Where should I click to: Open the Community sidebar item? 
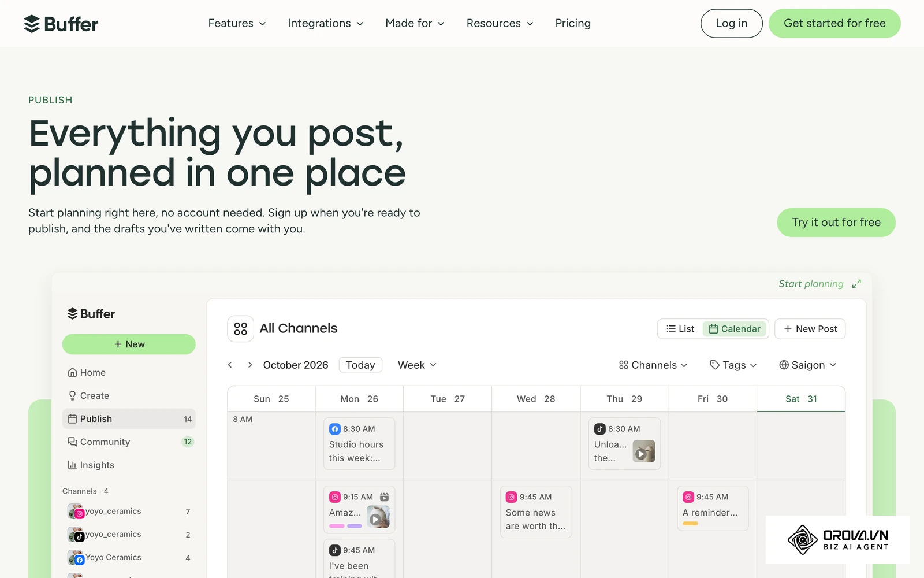pyautogui.click(x=129, y=442)
